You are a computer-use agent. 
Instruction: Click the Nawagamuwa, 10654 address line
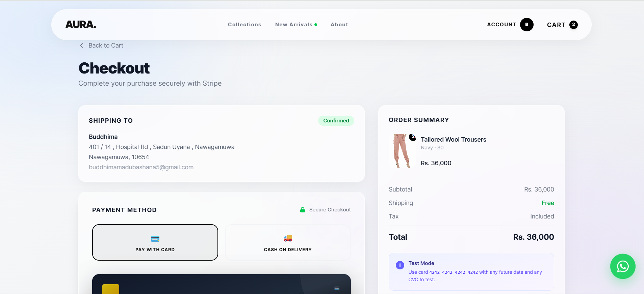pyautogui.click(x=119, y=157)
